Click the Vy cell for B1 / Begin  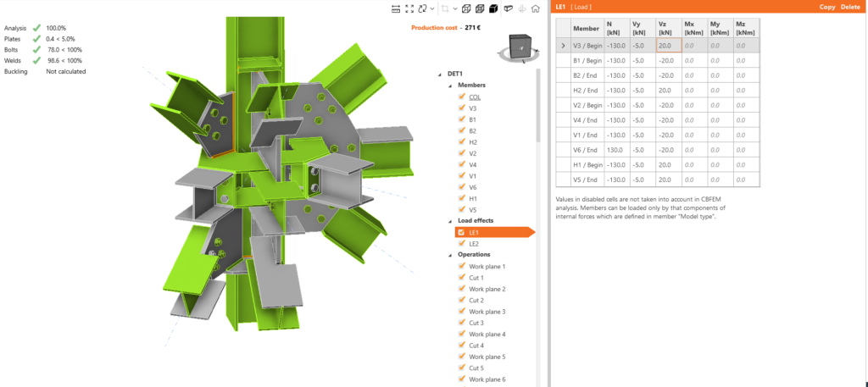pos(643,61)
